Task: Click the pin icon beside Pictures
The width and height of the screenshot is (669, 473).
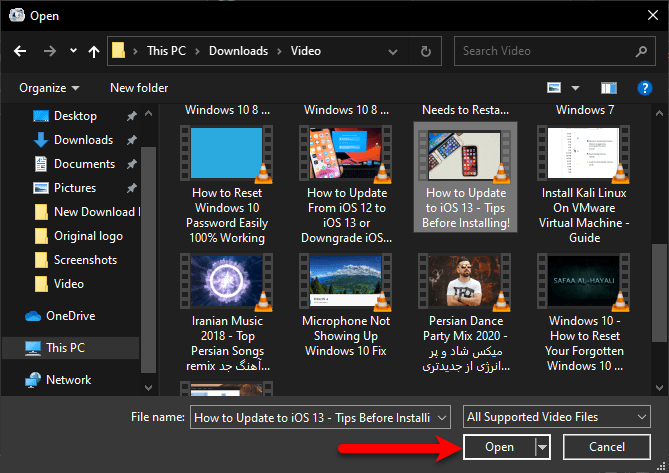Action: (132, 188)
